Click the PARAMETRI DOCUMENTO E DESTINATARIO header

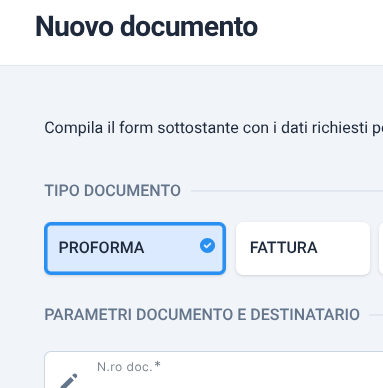(x=202, y=315)
